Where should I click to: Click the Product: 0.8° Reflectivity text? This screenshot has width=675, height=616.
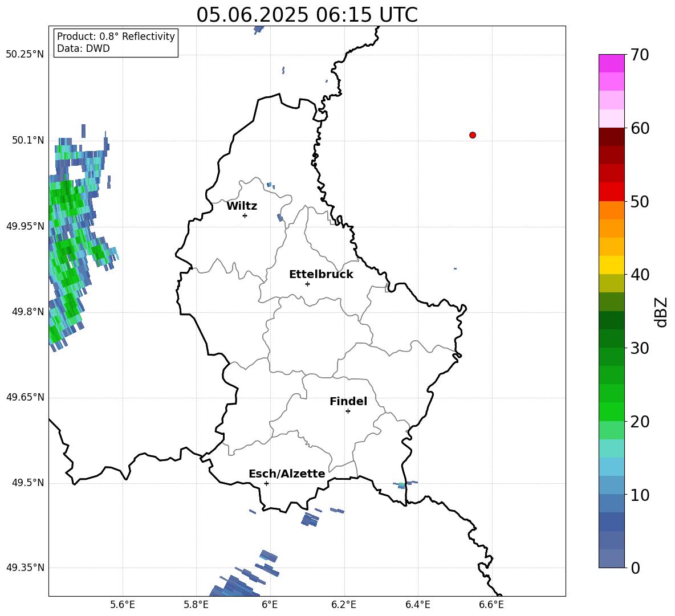[116, 36]
